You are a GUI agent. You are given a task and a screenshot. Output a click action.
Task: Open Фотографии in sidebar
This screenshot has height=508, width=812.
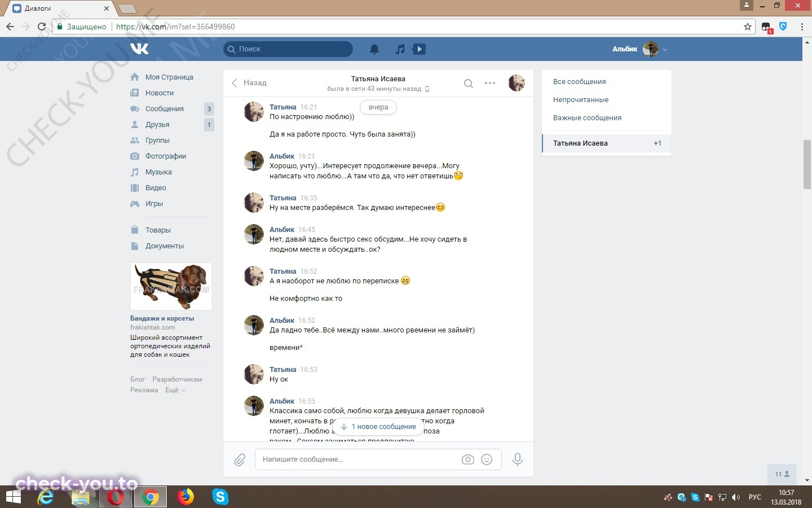pyautogui.click(x=166, y=156)
